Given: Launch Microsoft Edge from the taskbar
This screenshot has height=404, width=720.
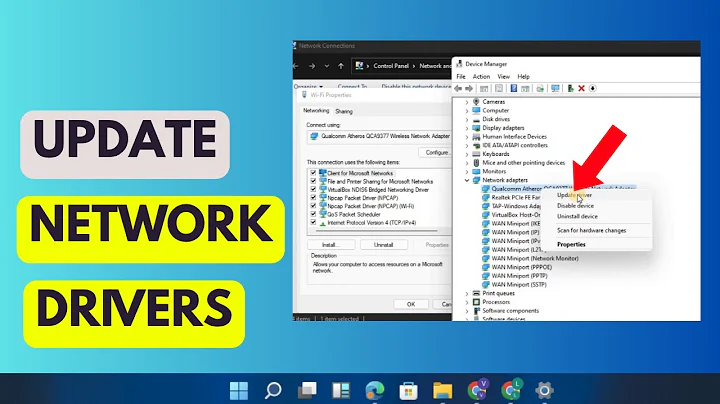Looking at the screenshot, I should click(x=375, y=391).
